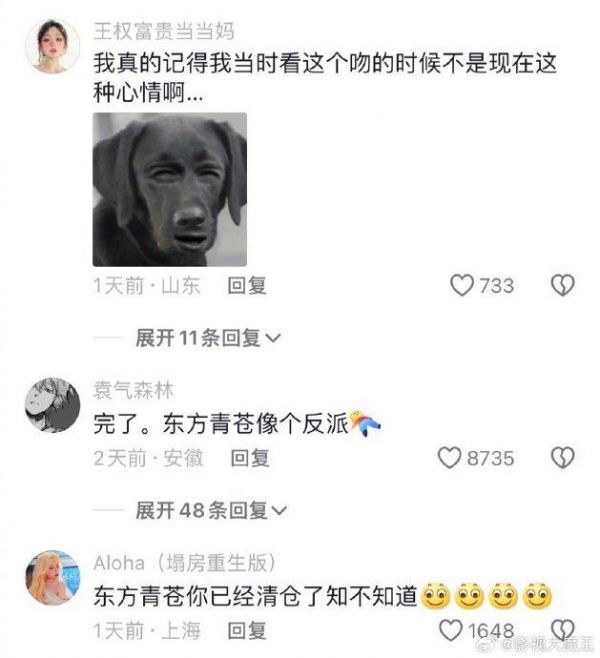Reply to 王权富贵当当妈's comment from 山东
The image size is (600, 658).
[247, 286]
